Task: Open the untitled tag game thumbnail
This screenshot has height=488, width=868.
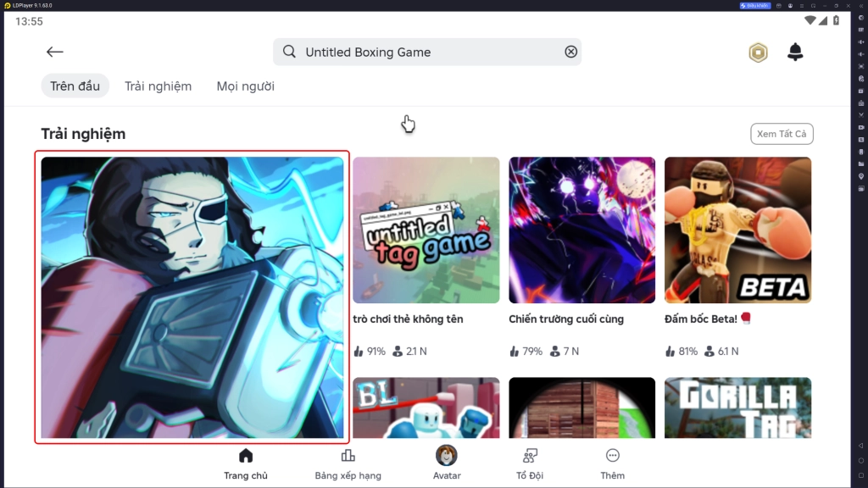Action: pos(426,230)
